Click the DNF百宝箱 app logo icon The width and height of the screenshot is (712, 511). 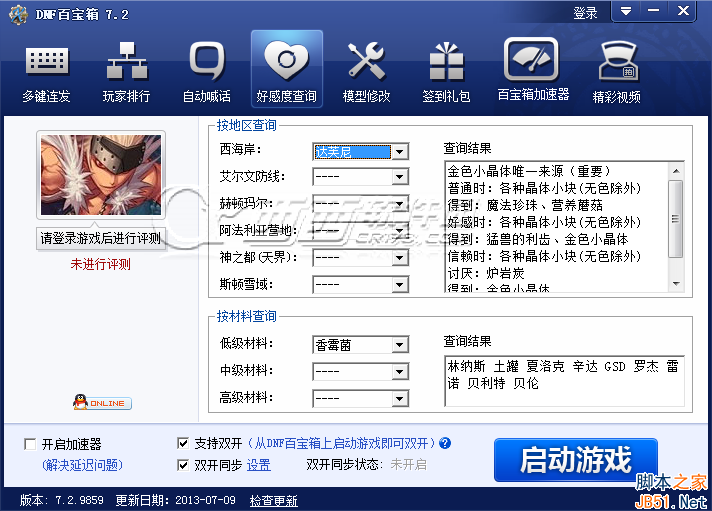19,15
